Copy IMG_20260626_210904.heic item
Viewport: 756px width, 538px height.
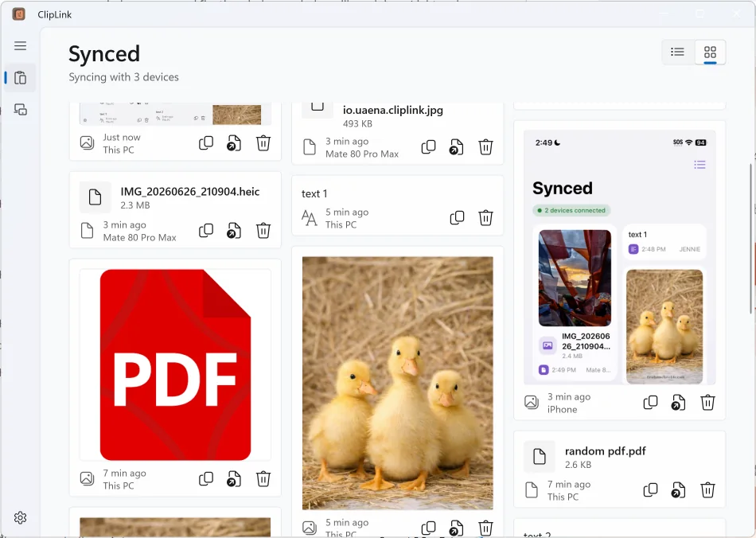coord(206,231)
